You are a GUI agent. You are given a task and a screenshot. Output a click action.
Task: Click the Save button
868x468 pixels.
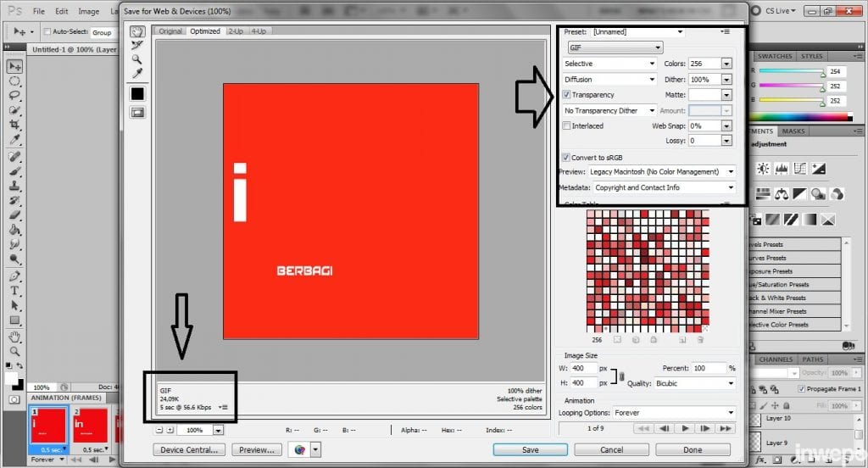[530, 449]
